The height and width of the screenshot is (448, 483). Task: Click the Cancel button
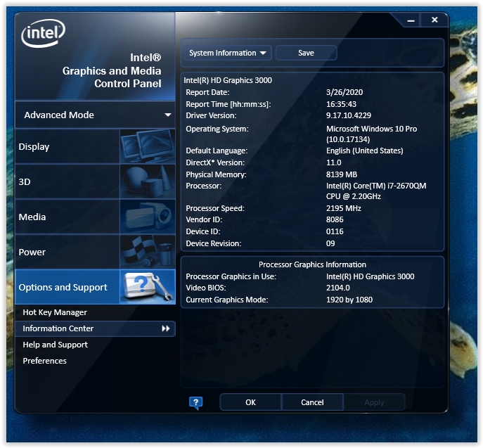click(312, 402)
